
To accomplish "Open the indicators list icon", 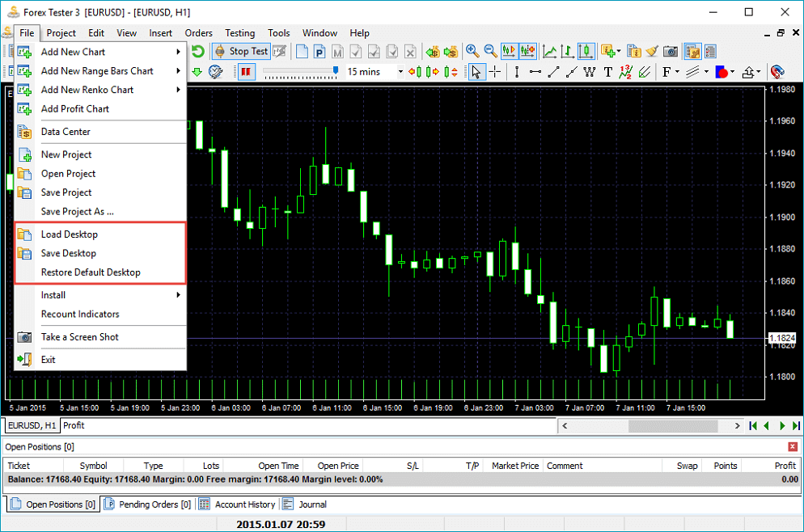I will point(634,51).
